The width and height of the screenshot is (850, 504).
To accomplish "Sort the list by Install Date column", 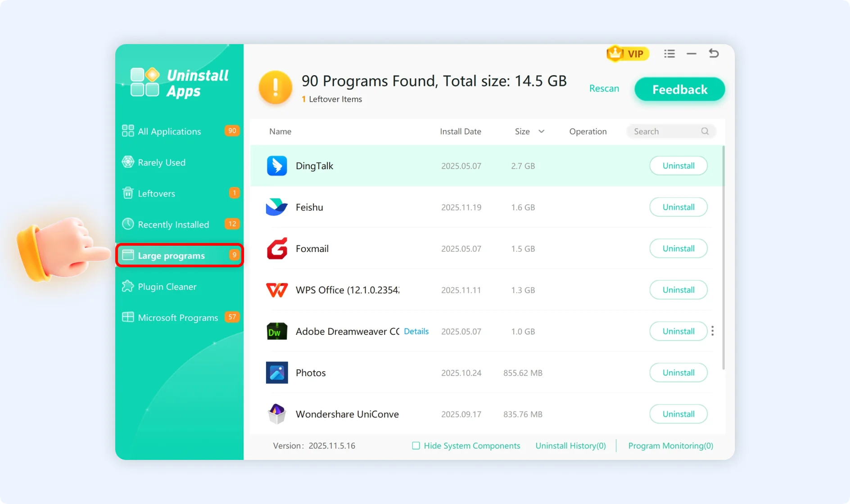I will [460, 131].
